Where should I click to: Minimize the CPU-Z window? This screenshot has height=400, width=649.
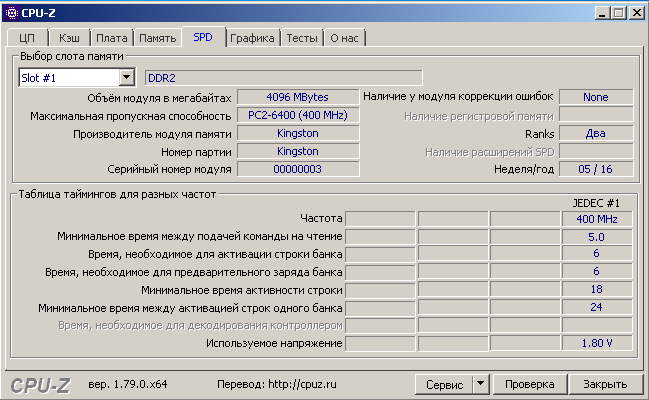point(602,13)
